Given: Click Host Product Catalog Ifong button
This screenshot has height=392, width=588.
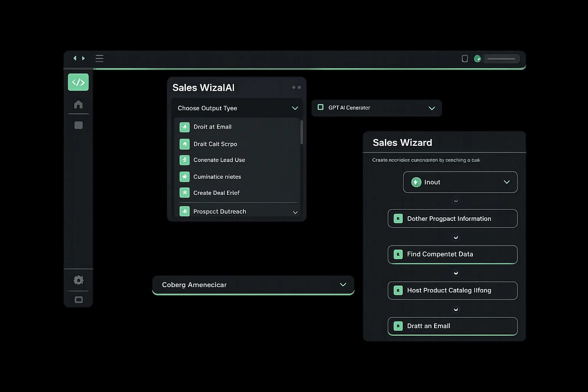Looking at the screenshot, I should [452, 291].
